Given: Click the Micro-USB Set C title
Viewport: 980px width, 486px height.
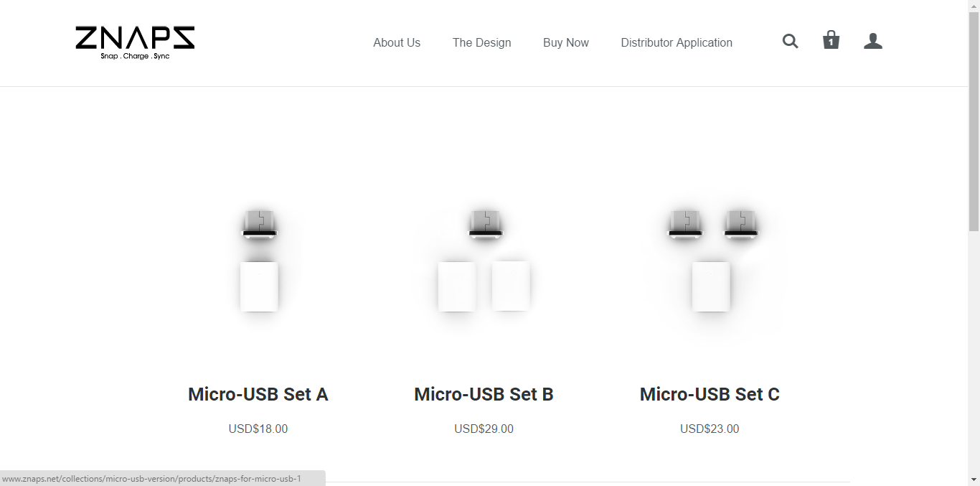Looking at the screenshot, I should coord(710,394).
